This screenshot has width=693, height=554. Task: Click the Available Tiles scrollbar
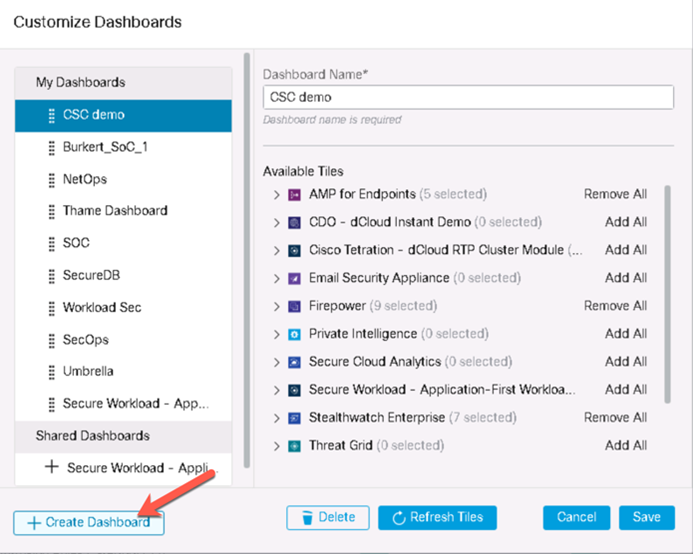(667, 294)
